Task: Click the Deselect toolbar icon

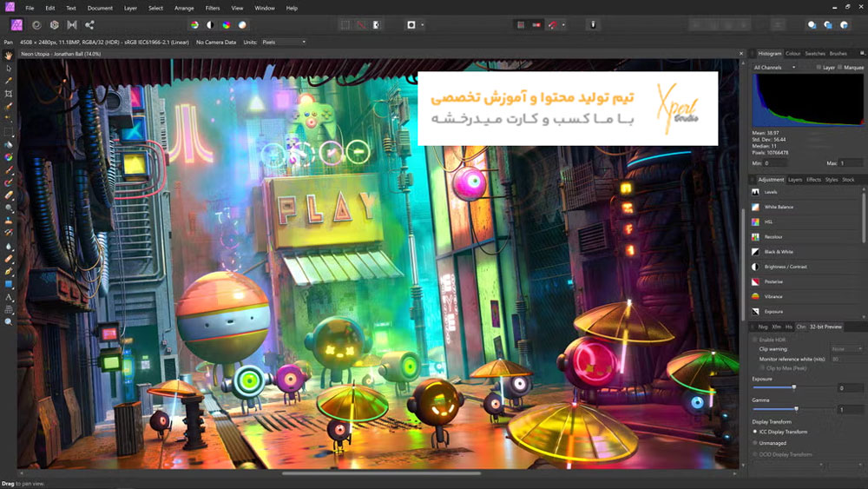Action: [x=361, y=25]
